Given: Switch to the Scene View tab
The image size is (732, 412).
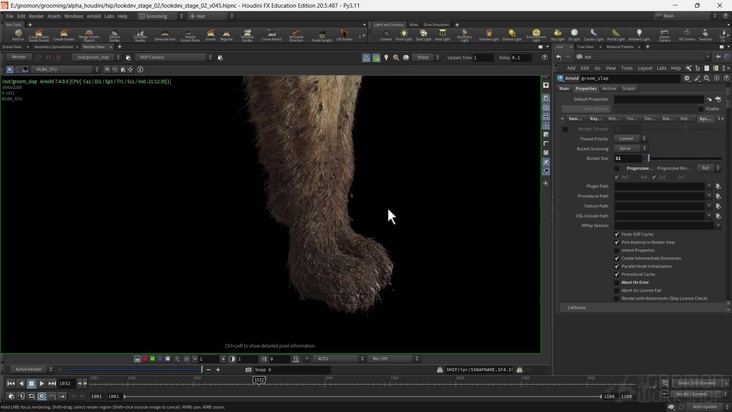Looking at the screenshot, I should click(12, 47).
